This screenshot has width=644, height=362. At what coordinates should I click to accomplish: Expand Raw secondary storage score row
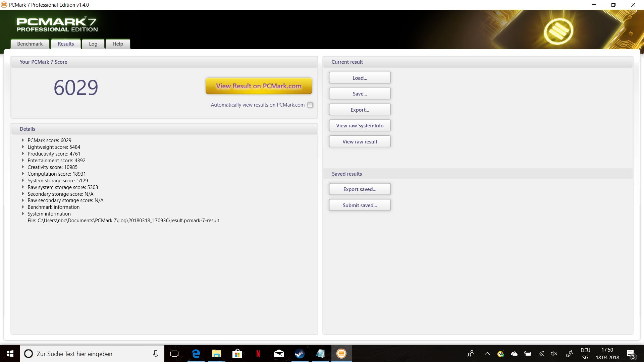[x=23, y=200]
